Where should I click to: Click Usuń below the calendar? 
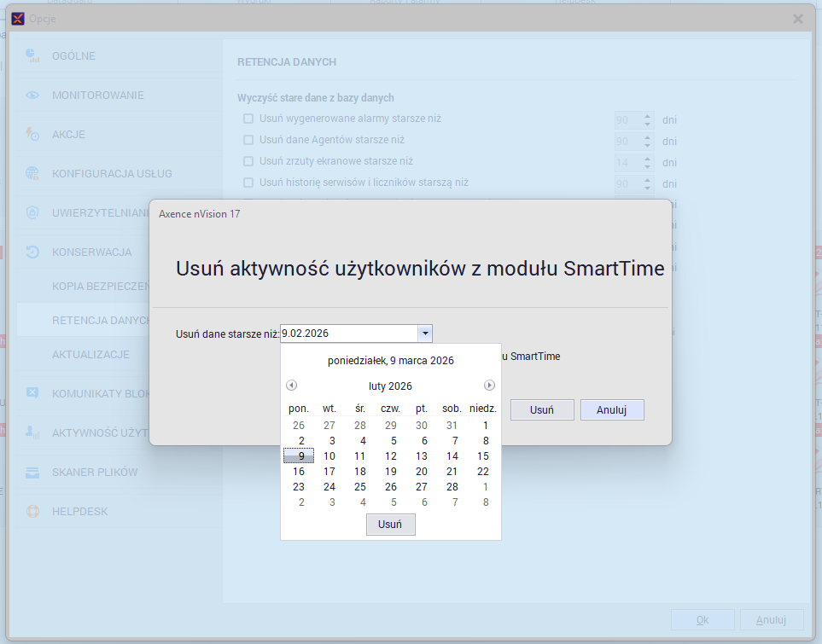coord(390,524)
